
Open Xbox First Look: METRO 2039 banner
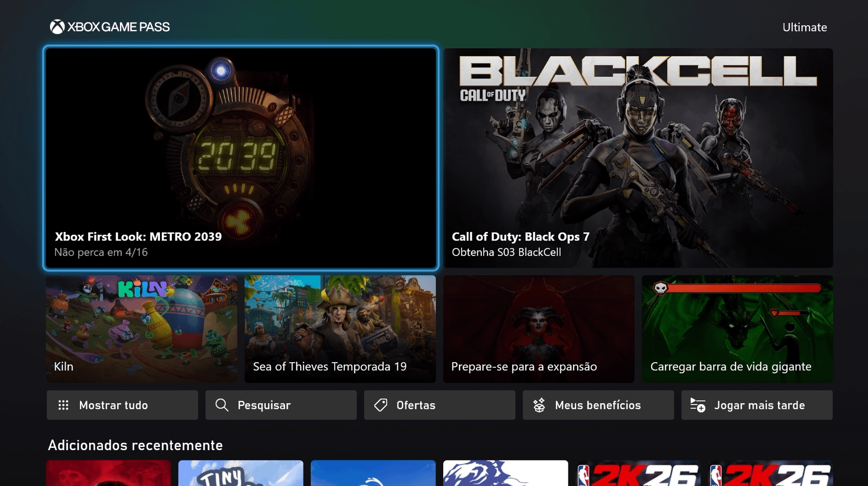241,158
